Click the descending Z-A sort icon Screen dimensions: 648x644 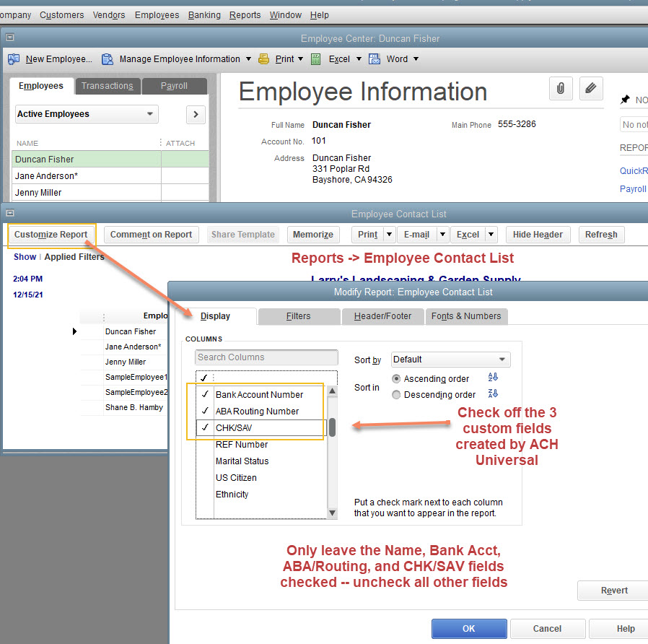[x=492, y=393]
